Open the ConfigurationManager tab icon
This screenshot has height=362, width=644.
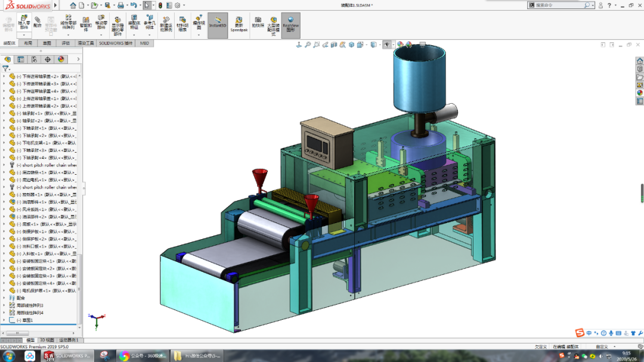(34, 60)
